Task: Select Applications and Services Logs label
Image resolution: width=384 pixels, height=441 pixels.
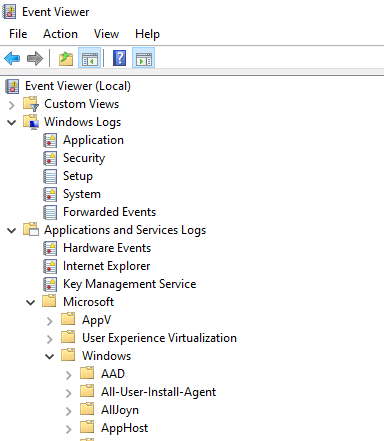Action: [x=125, y=230]
